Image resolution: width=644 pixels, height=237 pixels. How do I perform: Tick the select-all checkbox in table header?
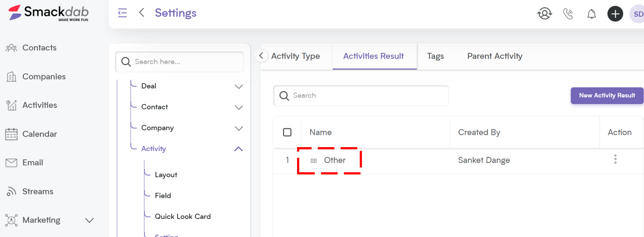[x=287, y=132]
